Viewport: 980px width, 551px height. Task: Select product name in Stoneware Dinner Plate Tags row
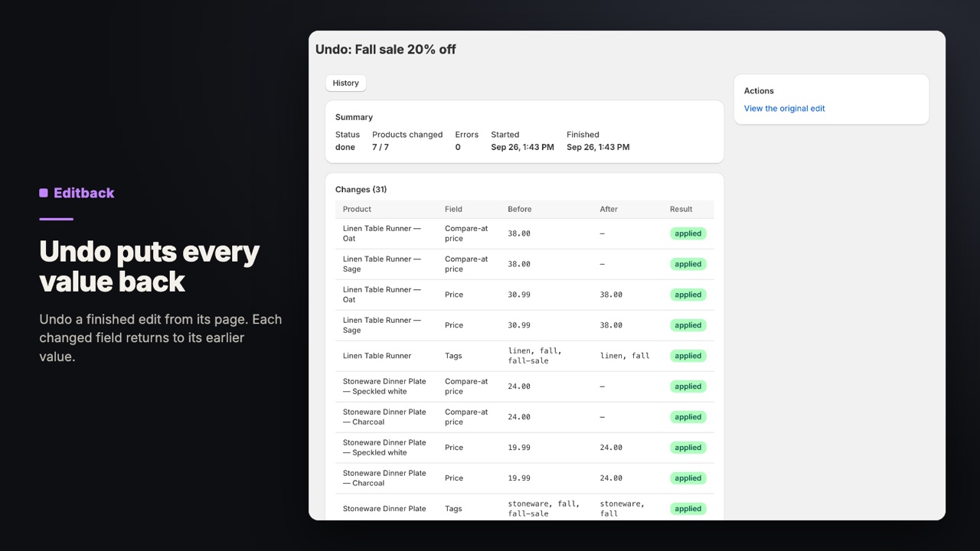[384, 509]
